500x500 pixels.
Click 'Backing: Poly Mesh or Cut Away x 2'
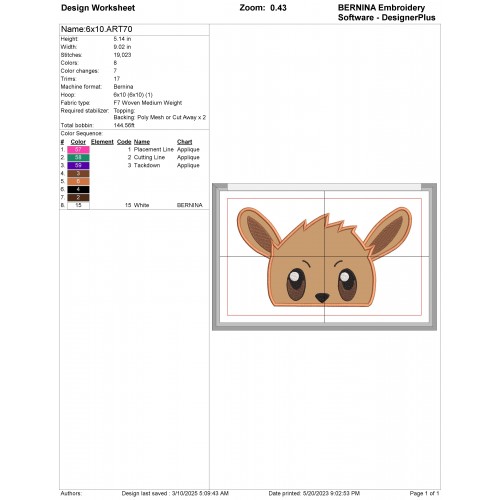click(x=160, y=118)
